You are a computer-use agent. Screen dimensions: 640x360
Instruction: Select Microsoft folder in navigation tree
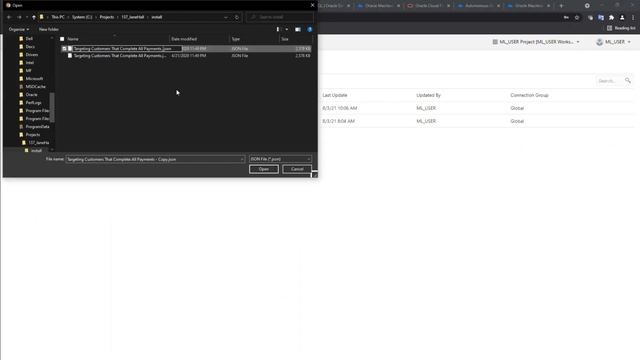[34, 78]
